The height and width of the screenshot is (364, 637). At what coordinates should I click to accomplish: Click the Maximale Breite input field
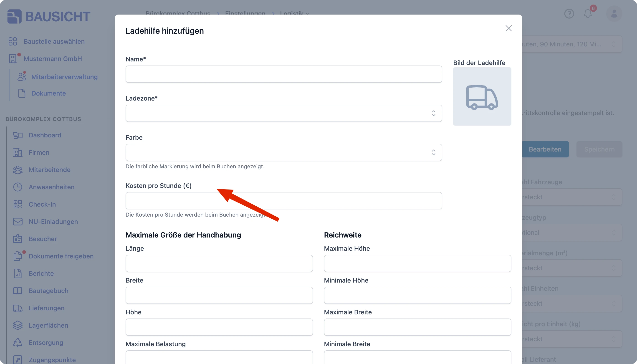click(x=417, y=327)
